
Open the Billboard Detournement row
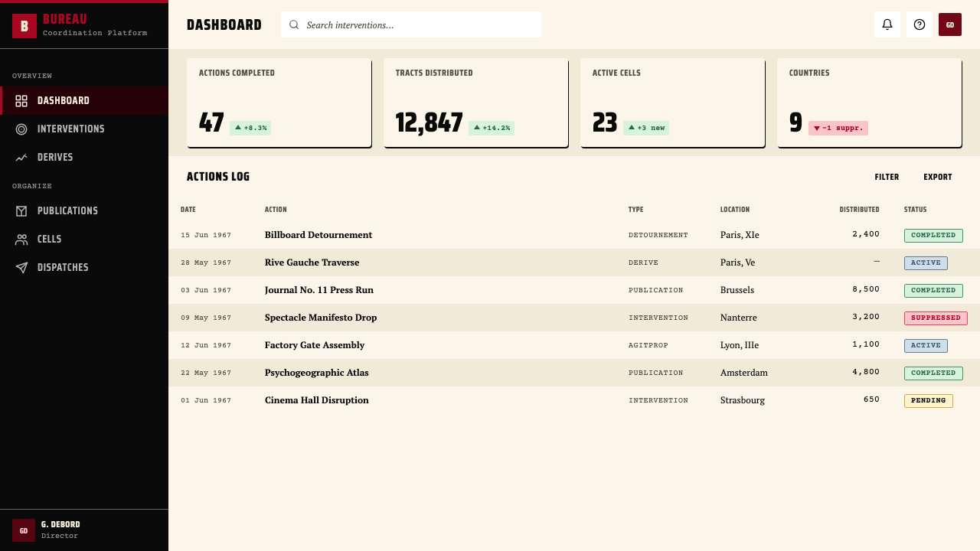(x=574, y=235)
